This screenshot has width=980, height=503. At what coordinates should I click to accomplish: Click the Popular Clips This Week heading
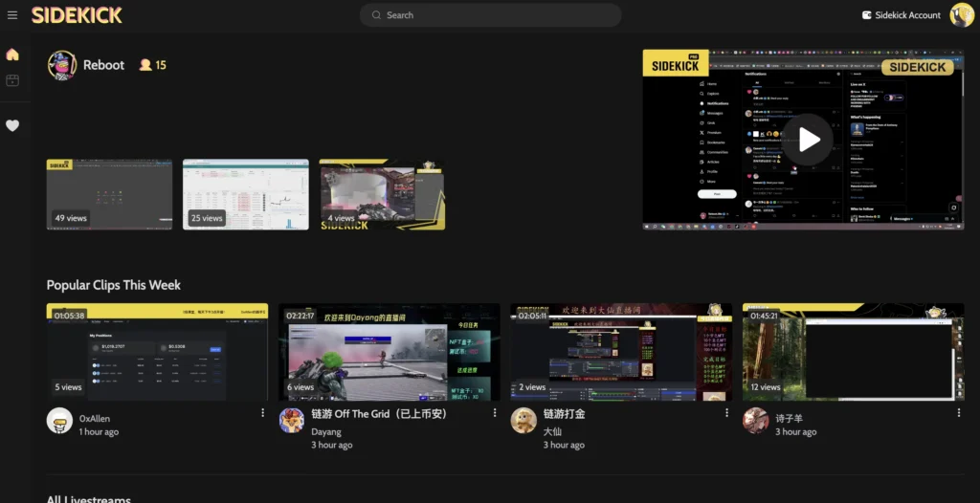114,285
